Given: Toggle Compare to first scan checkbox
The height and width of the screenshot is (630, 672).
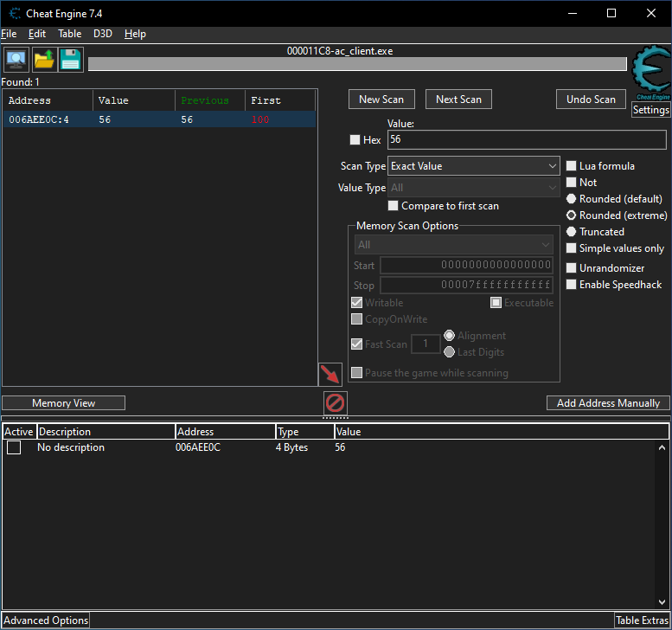Looking at the screenshot, I should click(x=394, y=206).
